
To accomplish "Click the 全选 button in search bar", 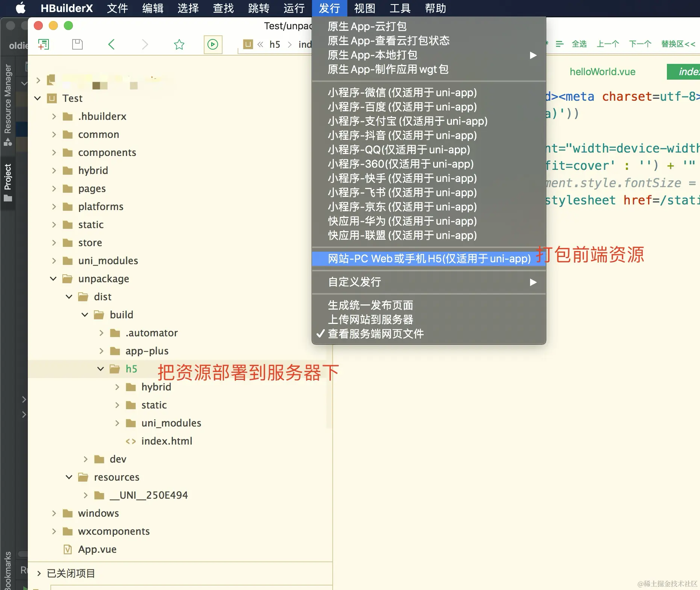I will [x=579, y=44].
